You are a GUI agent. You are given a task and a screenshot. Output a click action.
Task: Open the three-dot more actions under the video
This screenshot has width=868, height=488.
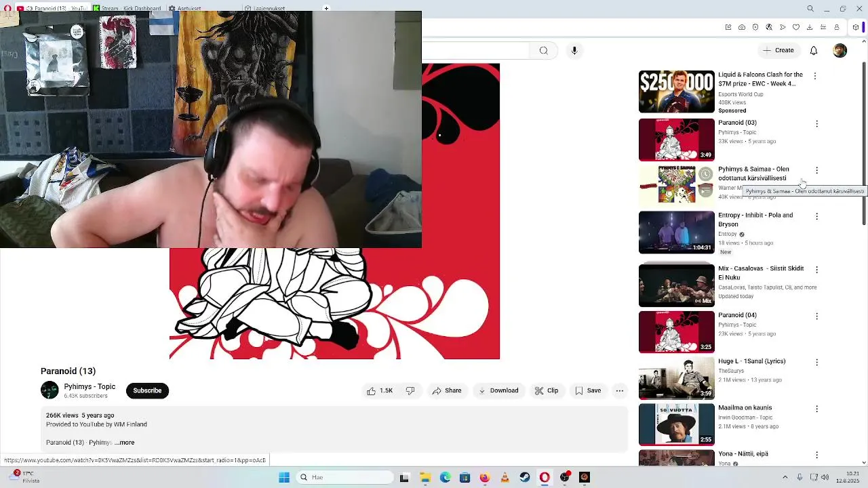[x=619, y=390]
